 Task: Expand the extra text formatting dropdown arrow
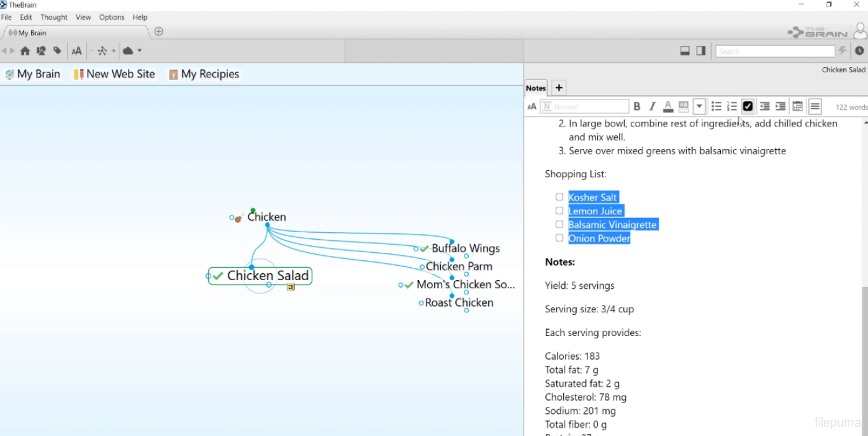(x=699, y=107)
